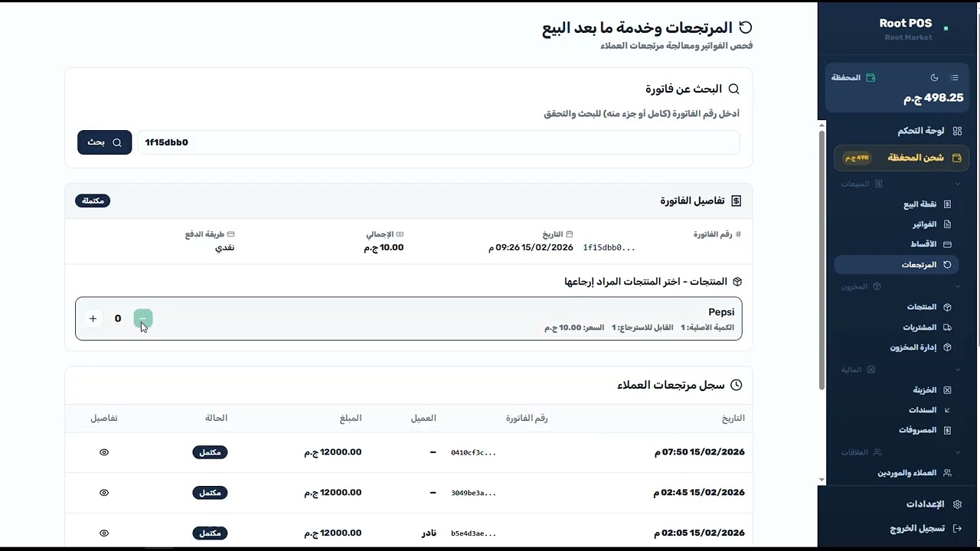
Task: Open العملاء والموردين customers and suppliers
Action: [x=906, y=473]
